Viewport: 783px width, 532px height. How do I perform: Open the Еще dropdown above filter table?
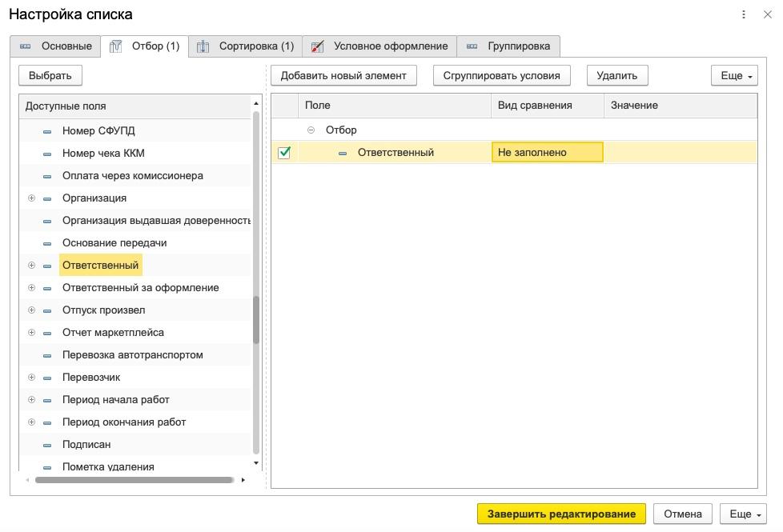tap(733, 75)
